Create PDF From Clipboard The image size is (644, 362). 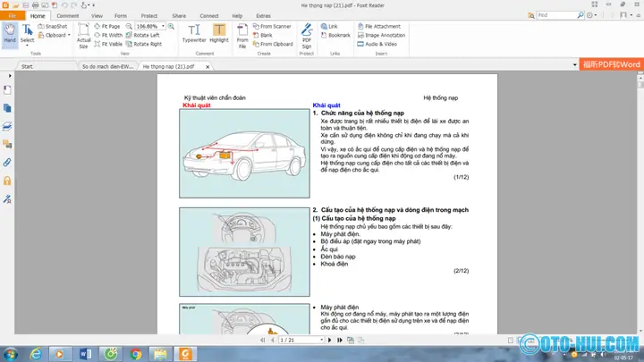coord(273,44)
